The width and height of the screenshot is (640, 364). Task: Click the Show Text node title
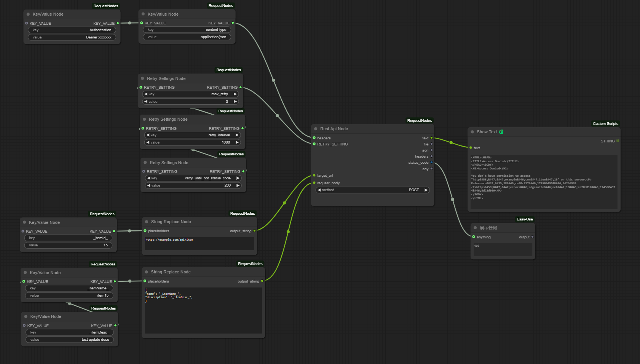[487, 132]
